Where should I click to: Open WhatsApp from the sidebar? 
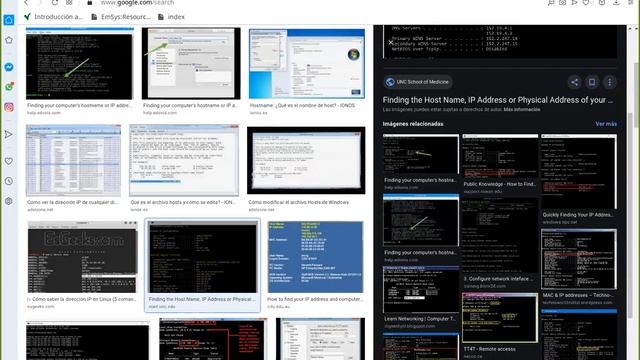[x=9, y=87]
